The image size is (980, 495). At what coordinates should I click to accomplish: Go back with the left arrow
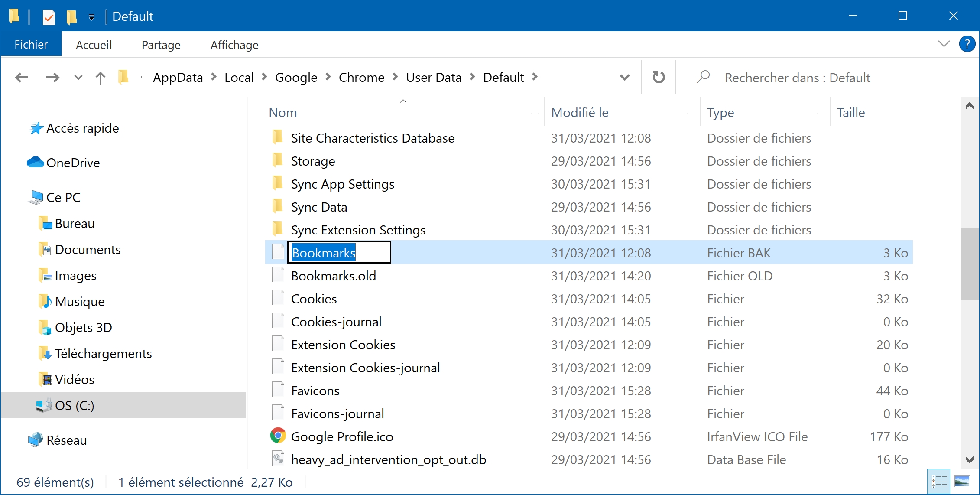tap(22, 78)
